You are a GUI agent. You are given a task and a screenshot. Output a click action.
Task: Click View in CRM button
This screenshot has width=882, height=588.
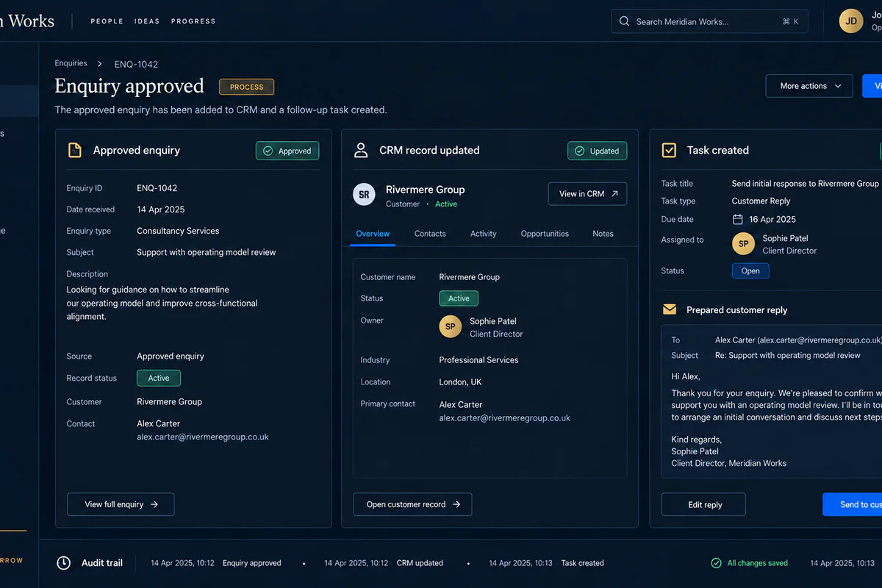pyautogui.click(x=587, y=194)
